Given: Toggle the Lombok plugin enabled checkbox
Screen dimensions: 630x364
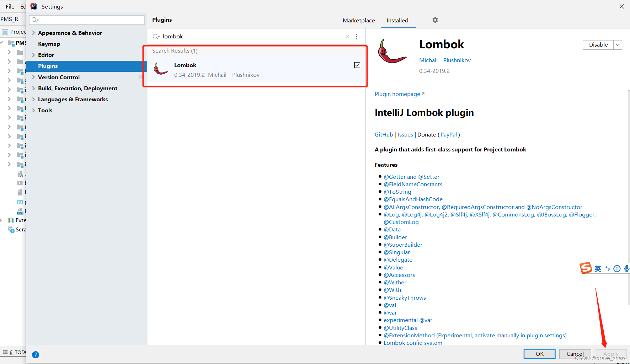Looking at the screenshot, I should (357, 65).
